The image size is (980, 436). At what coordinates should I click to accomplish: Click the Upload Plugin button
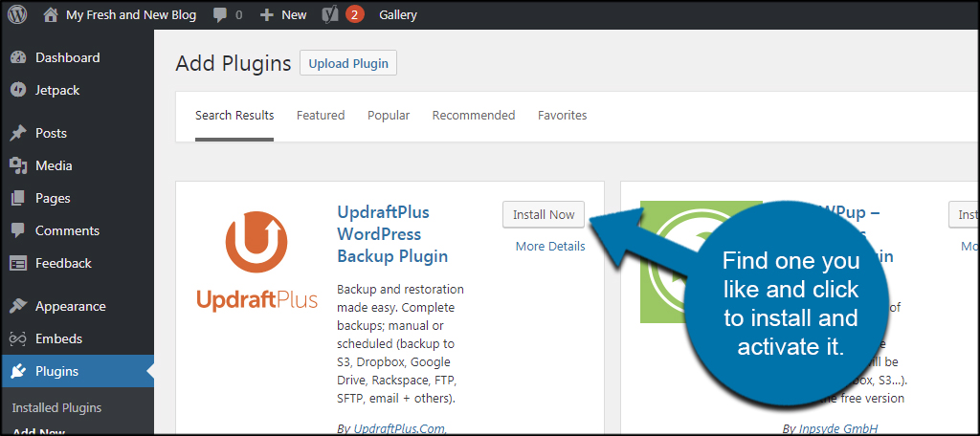[348, 64]
